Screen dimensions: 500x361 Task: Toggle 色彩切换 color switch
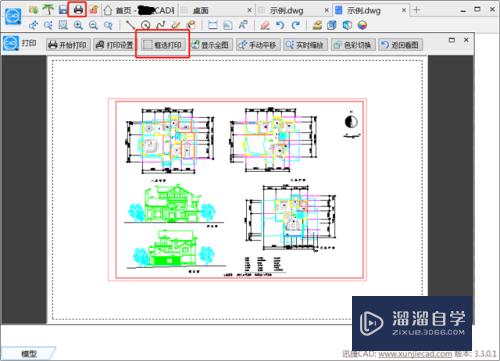tap(353, 45)
